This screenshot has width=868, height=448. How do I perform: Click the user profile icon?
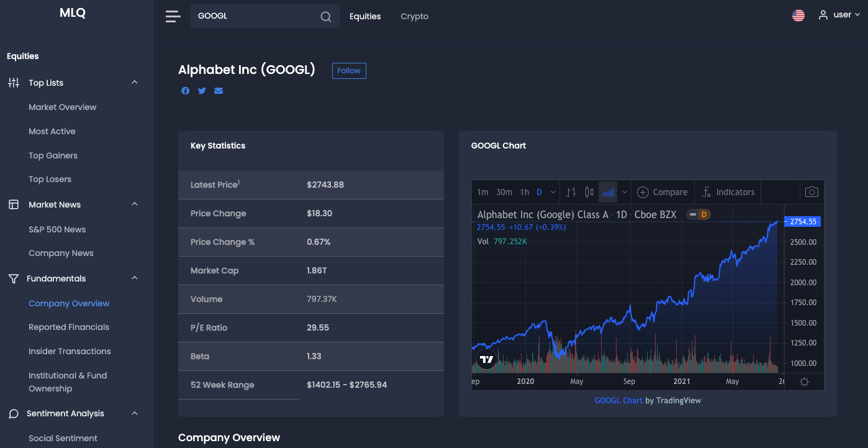[823, 15]
